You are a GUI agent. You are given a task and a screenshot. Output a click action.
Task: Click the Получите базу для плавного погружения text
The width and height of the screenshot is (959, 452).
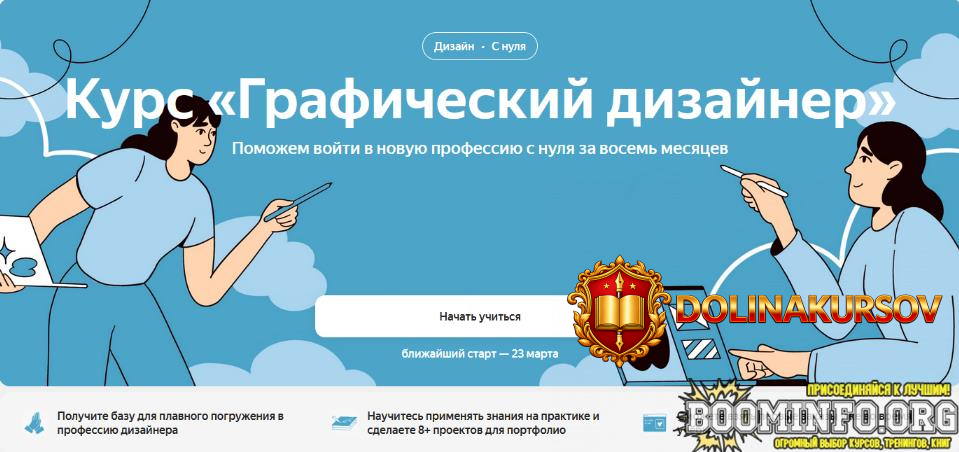pyautogui.click(x=171, y=423)
